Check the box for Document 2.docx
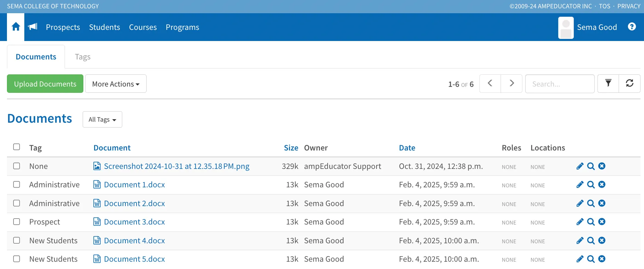Image resolution: width=644 pixels, height=269 pixels. (17, 203)
